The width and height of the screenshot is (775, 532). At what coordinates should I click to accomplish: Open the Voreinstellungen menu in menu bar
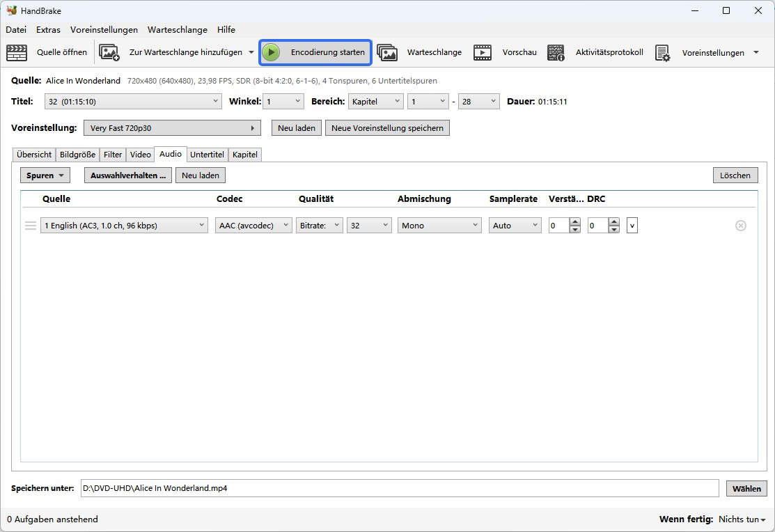(104, 30)
